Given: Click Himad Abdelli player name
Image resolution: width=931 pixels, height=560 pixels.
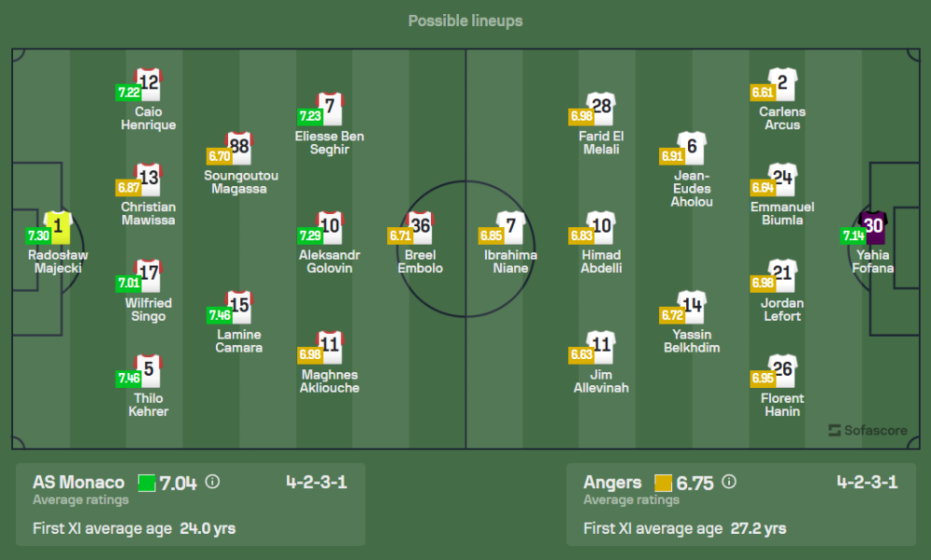Looking at the screenshot, I should pyautogui.click(x=600, y=261).
